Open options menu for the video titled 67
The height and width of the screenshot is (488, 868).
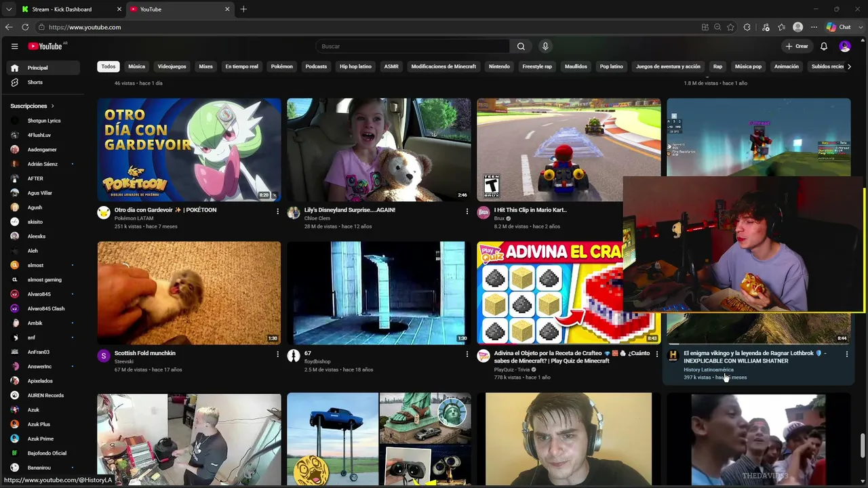point(467,354)
